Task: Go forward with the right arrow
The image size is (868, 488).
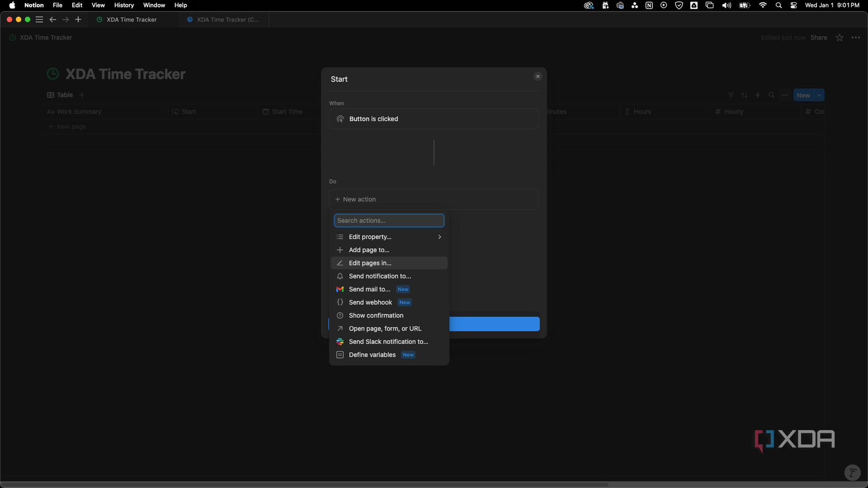Action: click(x=65, y=19)
